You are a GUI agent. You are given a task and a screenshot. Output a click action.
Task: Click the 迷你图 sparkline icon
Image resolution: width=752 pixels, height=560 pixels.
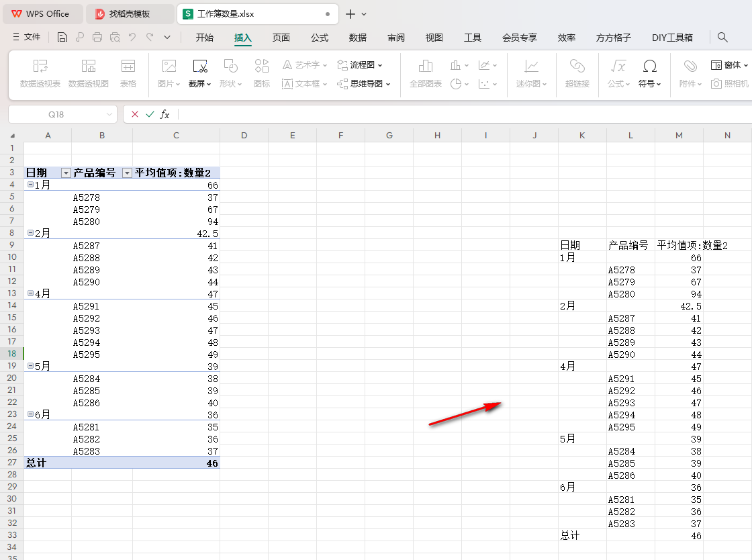(531, 73)
